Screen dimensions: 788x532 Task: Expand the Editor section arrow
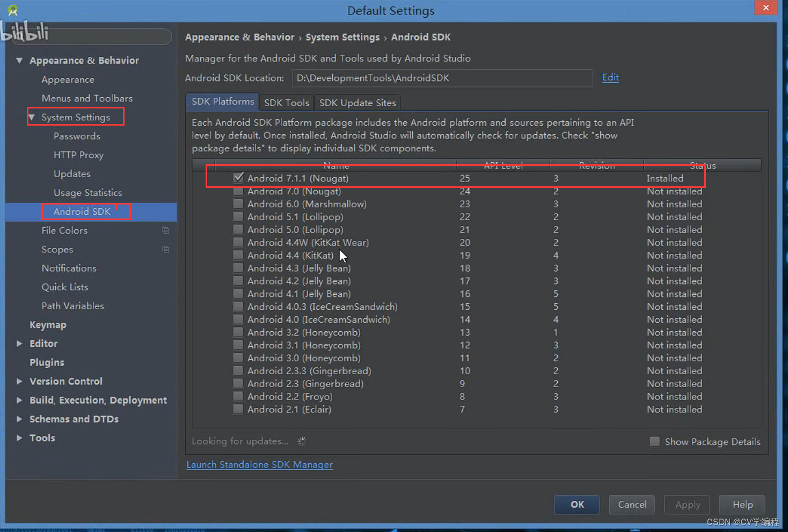point(19,344)
